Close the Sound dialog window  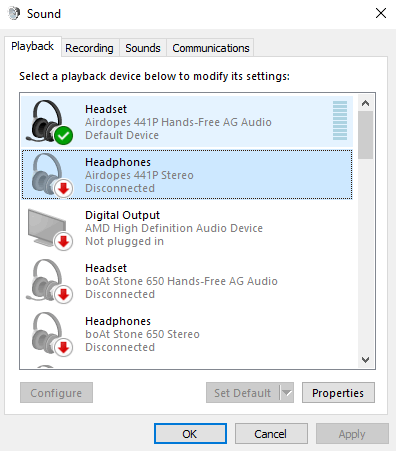(x=381, y=13)
